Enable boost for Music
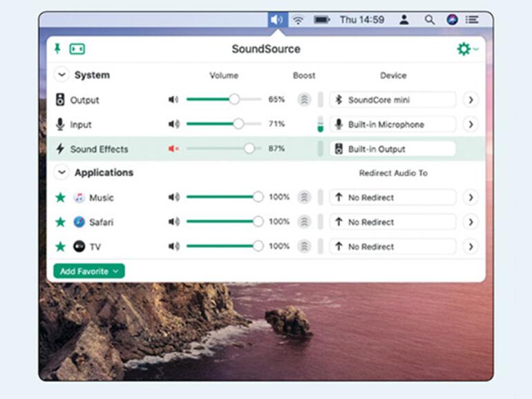532x399 pixels. coord(304,197)
